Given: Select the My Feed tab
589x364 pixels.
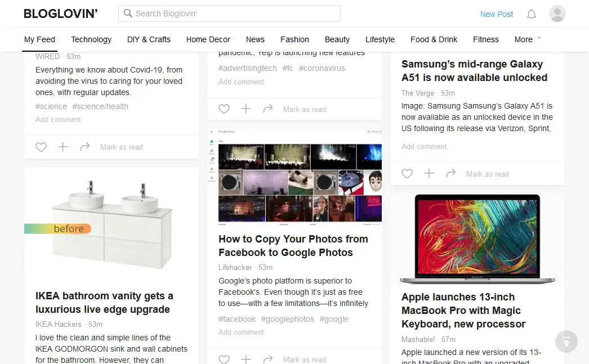Looking at the screenshot, I should pos(39,39).
